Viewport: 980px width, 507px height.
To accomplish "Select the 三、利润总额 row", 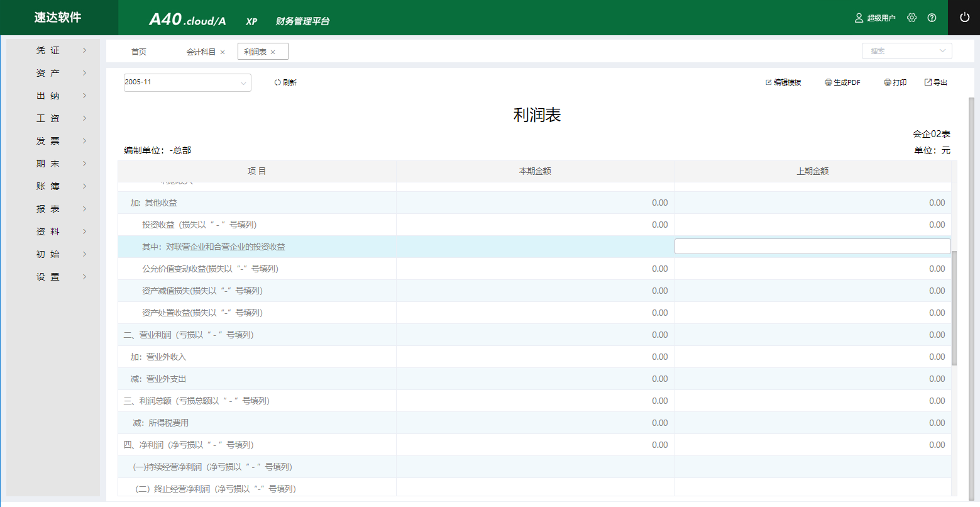I will [535, 401].
